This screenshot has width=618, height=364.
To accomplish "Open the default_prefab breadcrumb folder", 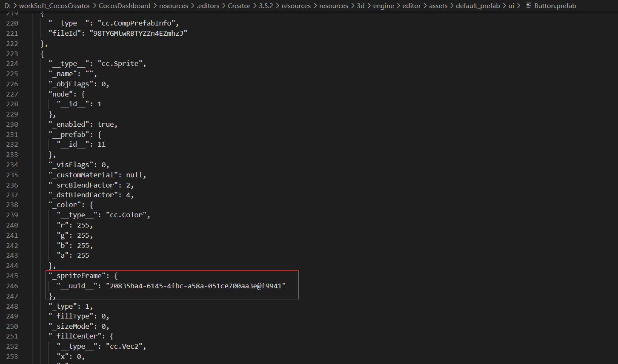I will click(478, 6).
